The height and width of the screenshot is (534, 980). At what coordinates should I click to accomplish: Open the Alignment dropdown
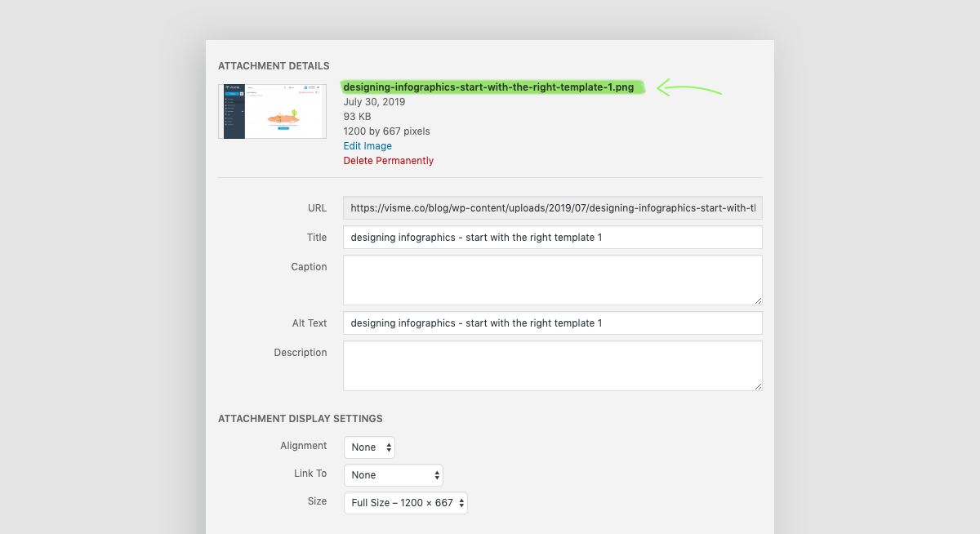[x=369, y=447]
